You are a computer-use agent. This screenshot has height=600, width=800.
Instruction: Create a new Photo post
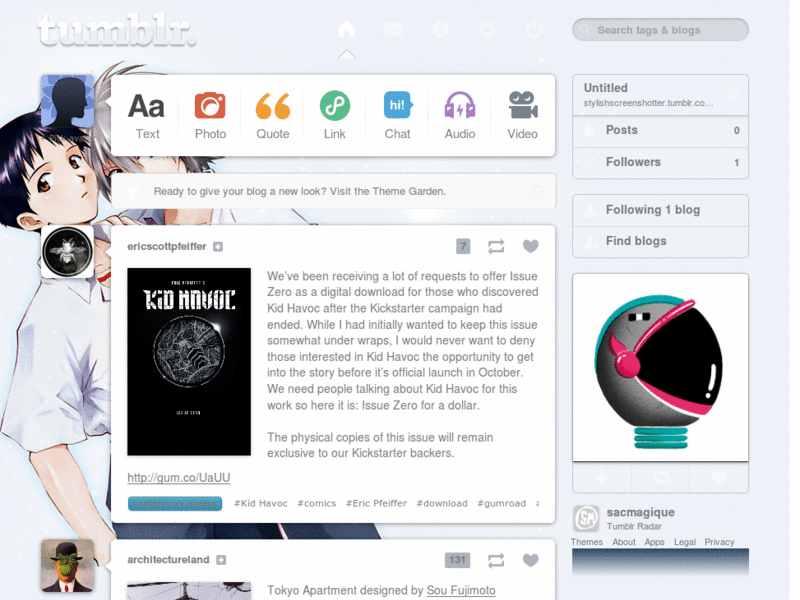click(210, 115)
